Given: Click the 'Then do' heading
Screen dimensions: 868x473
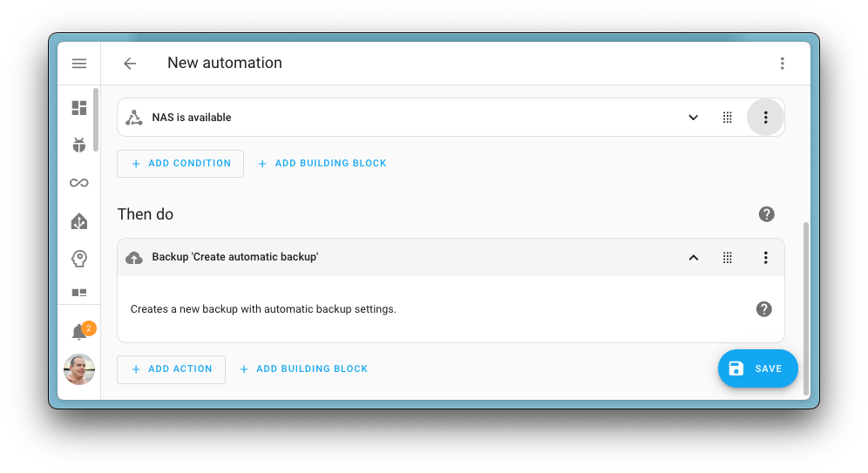Looking at the screenshot, I should coord(145,214).
